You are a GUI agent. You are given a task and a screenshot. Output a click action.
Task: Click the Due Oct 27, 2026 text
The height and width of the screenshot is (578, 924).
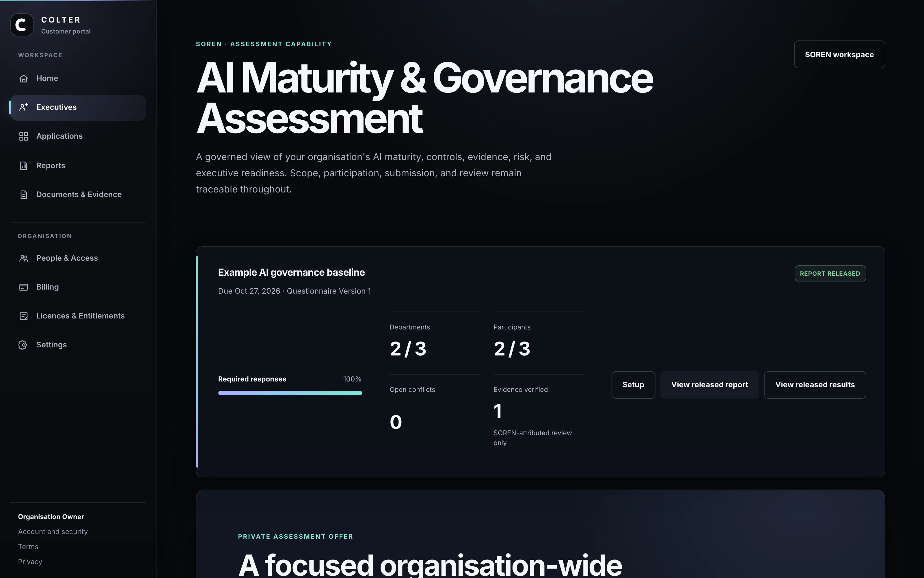click(249, 291)
